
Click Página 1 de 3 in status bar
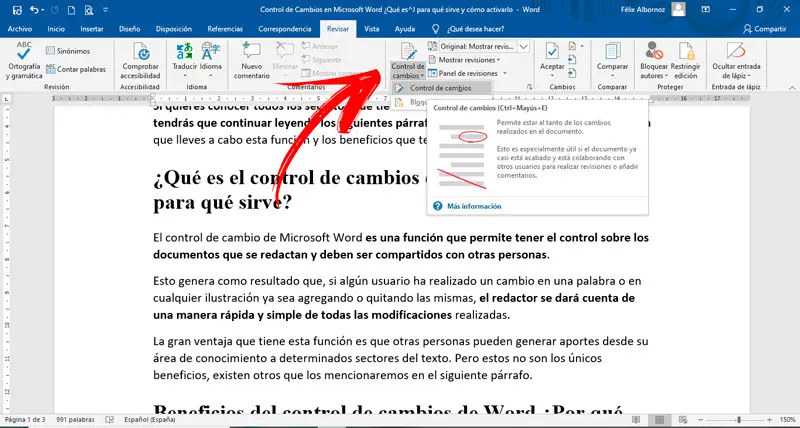(25, 419)
